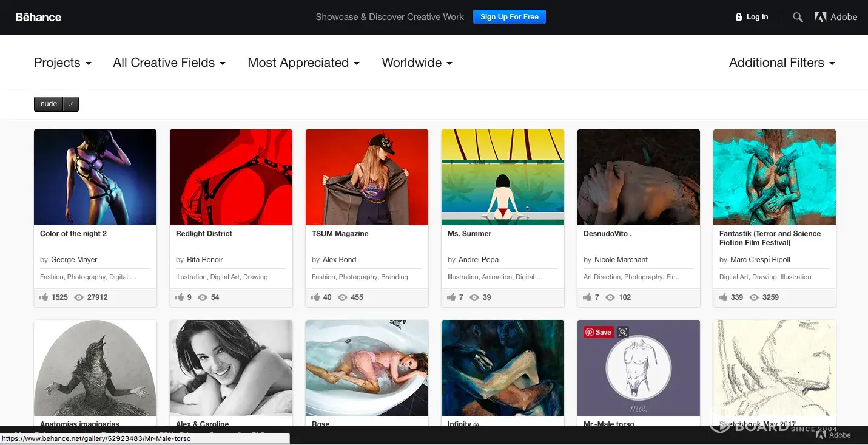
Task: Click thumbs-up icon on TSUM Magazine card
Action: [x=315, y=297]
